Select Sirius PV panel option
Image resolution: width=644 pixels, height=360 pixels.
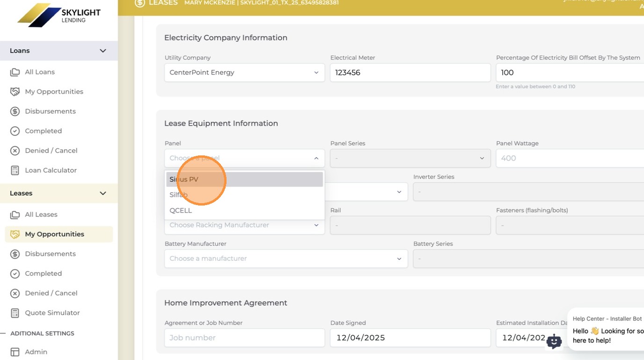(x=244, y=179)
